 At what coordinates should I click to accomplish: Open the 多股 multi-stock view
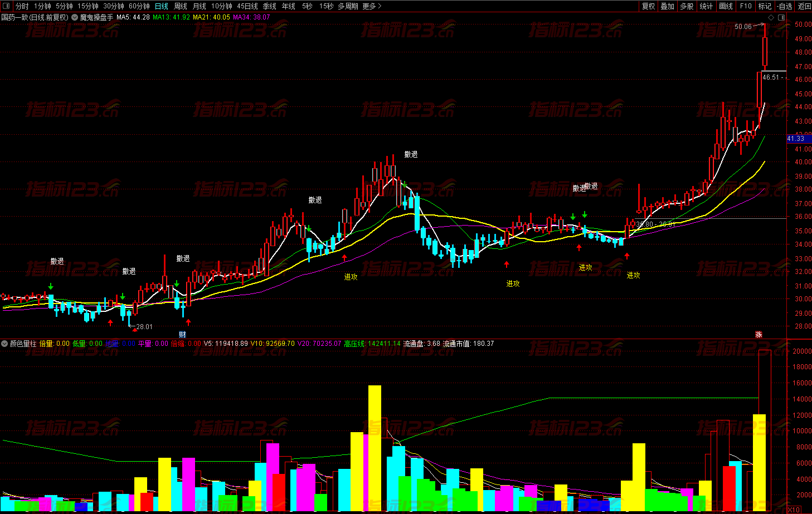coord(687,6)
